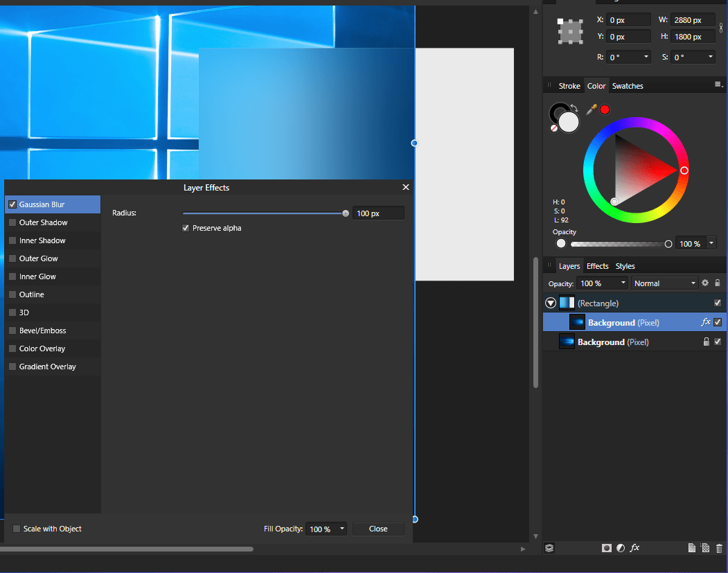Viewport: 728px width, 573px height.
Task: Enable the Inner Shadow checkbox
Action: pos(12,240)
